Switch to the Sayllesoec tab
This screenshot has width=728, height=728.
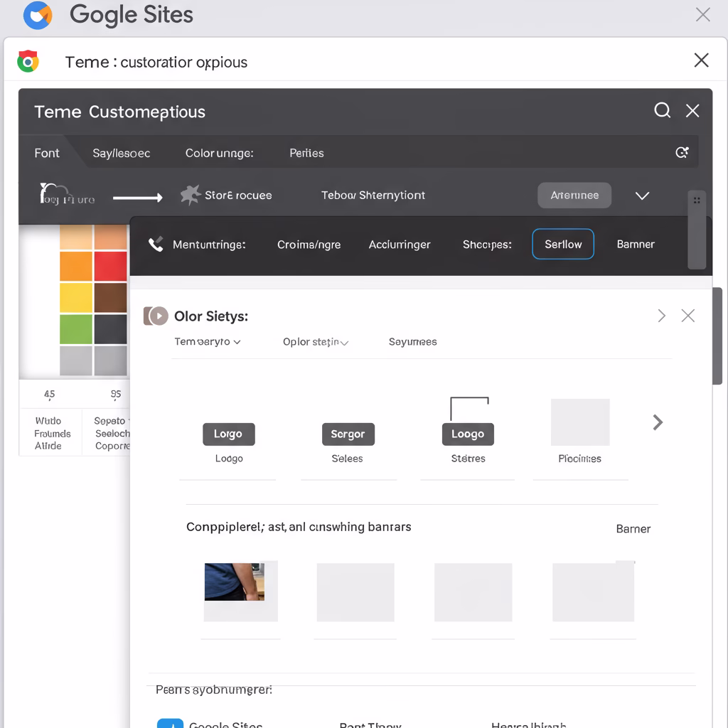click(x=121, y=154)
